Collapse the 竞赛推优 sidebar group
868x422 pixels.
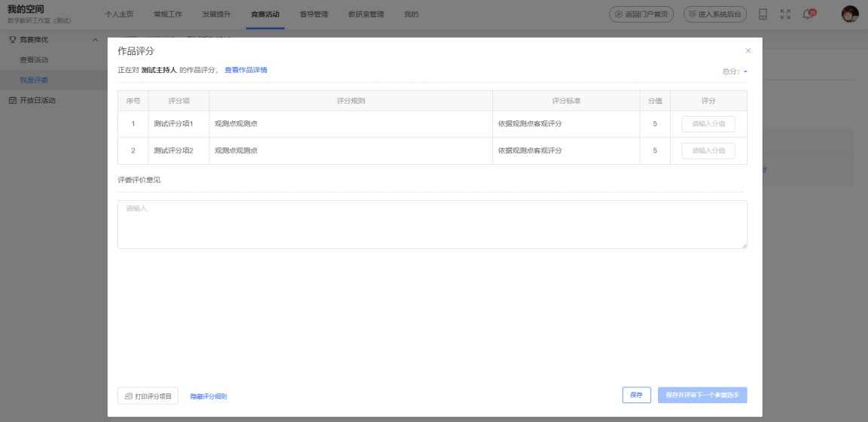pyautogui.click(x=95, y=40)
